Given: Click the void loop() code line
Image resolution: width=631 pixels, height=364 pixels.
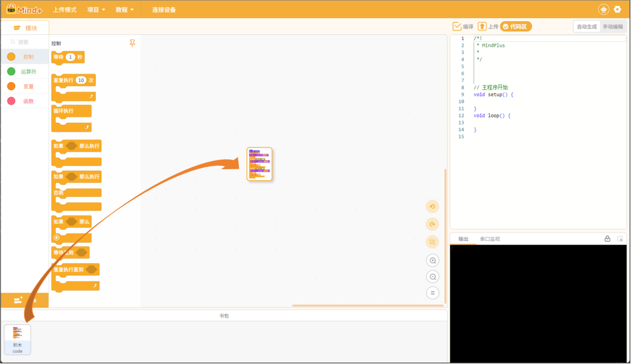Looking at the screenshot, I should [492, 116].
